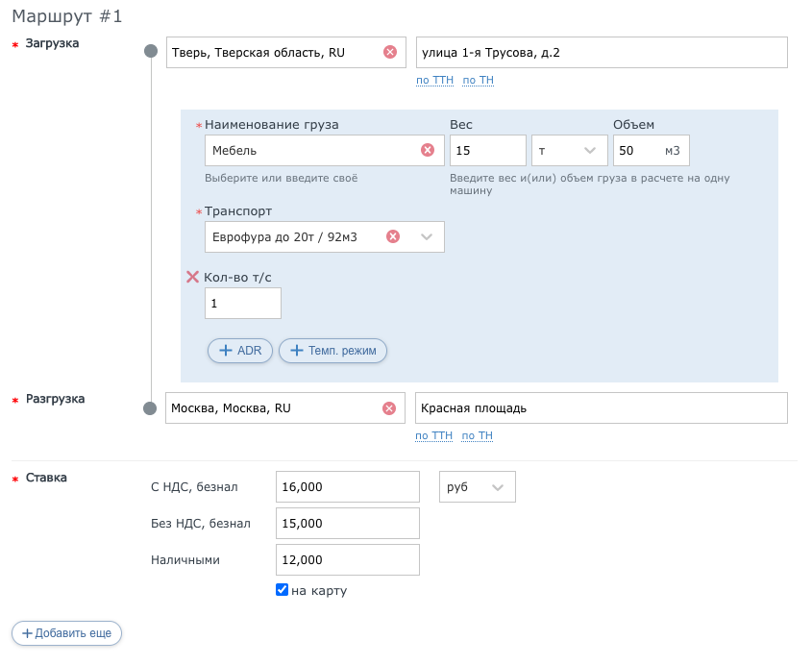Clear the selected Еврофура transport type
The width and height of the screenshot is (812, 665).
(392, 235)
